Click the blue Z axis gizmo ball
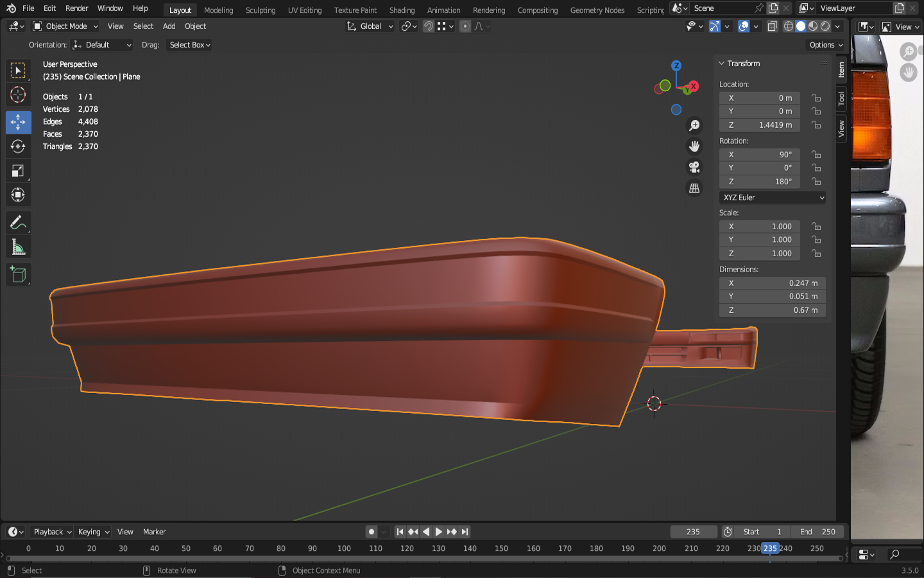This screenshot has height=578, width=924. coord(676,66)
